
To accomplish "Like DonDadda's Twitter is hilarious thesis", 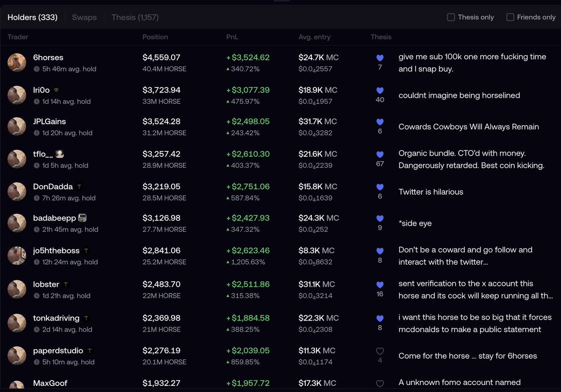I will (380, 187).
